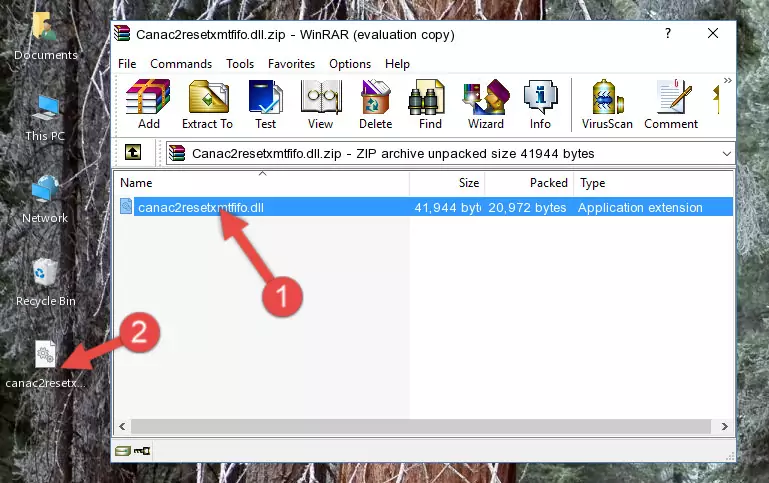Open Documents desktop icon

tap(45, 37)
